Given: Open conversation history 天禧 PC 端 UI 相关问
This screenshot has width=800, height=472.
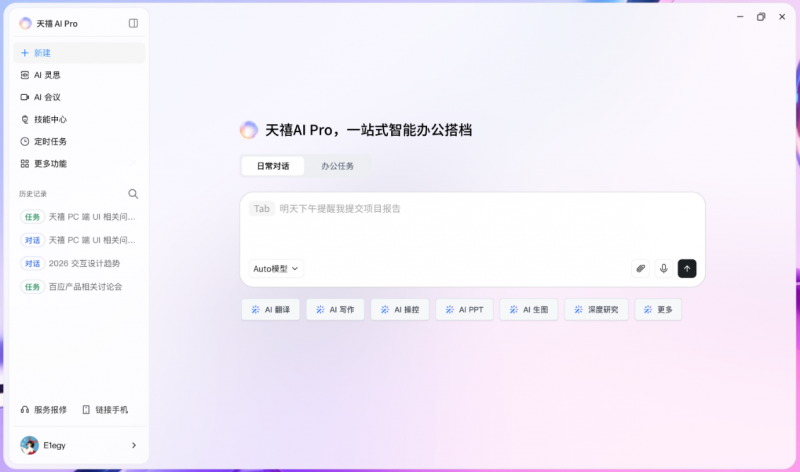Looking at the screenshot, I should [x=79, y=240].
